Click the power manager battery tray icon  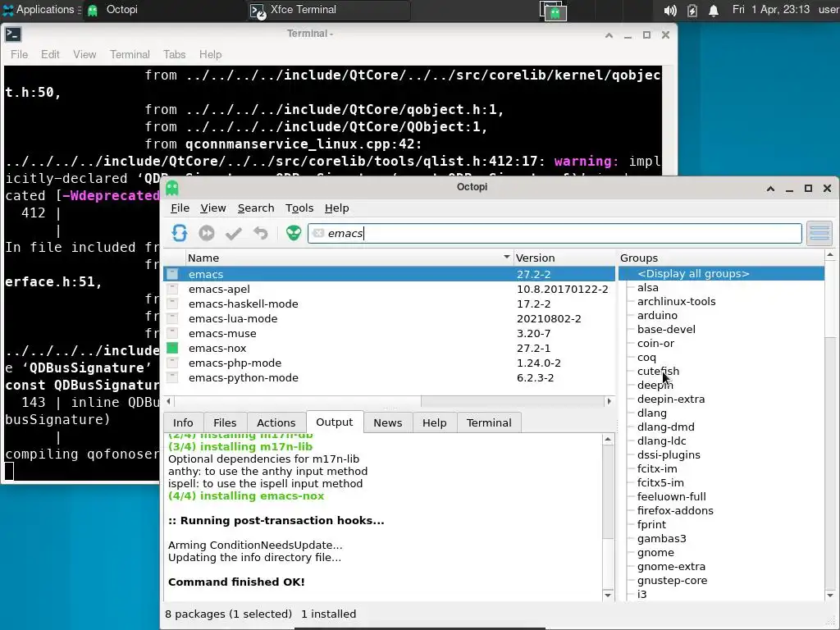click(x=692, y=10)
